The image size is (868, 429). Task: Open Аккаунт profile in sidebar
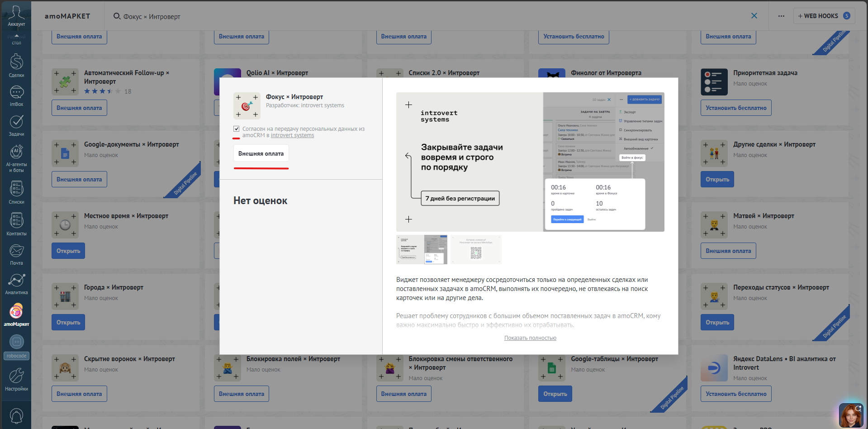pyautogui.click(x=16, y=16)
